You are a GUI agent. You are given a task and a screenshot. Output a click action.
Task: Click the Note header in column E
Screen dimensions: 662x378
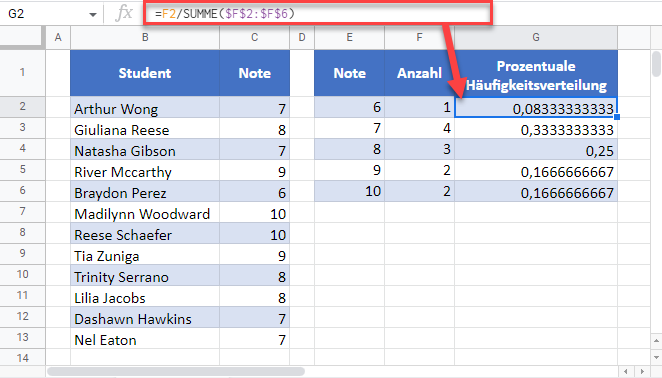click(350, 73)
